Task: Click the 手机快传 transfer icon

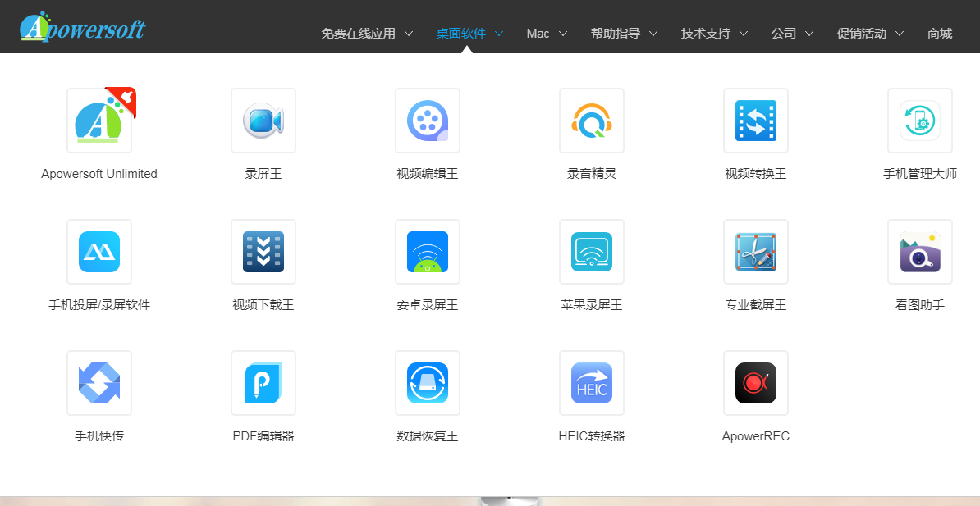Action: coord(99,383)
